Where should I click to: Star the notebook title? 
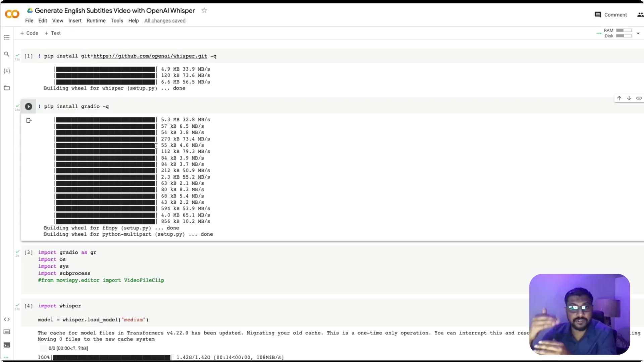pyautogui.click(x=204, y=10)
